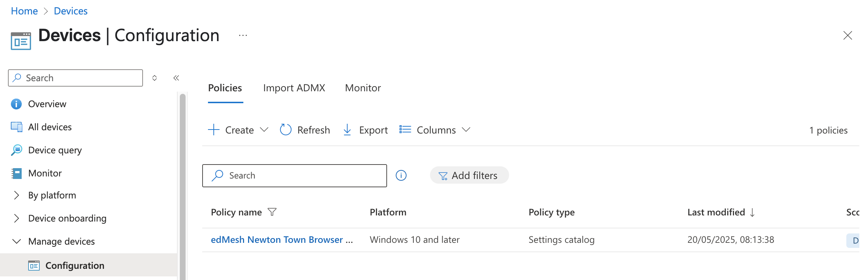Screen dimensions: 868x280
Task: Click the Refresh icon
Action: (286, 130)
